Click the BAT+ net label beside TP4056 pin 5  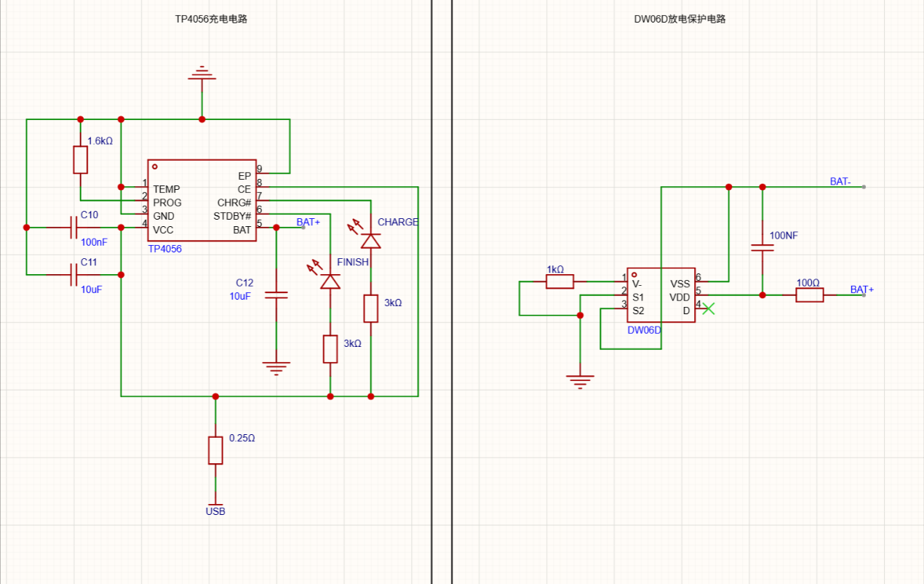click(308, 222)
